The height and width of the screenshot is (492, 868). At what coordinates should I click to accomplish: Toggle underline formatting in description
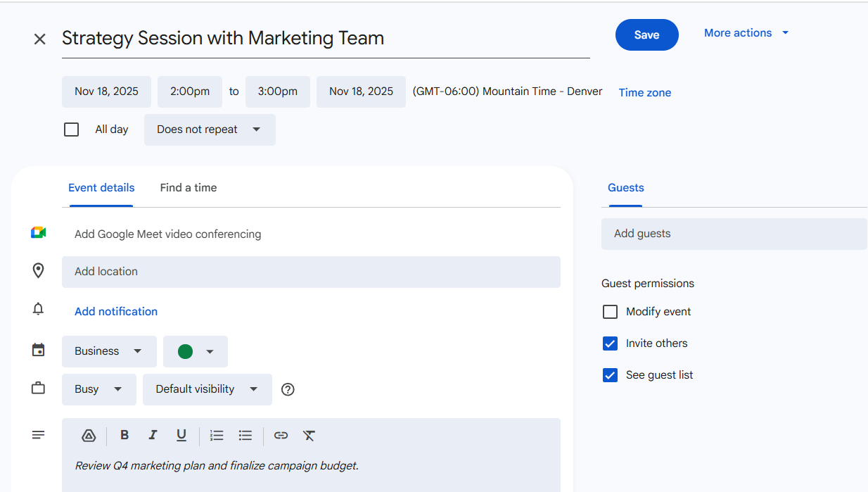pyautogui.click(x=181, y=436)
